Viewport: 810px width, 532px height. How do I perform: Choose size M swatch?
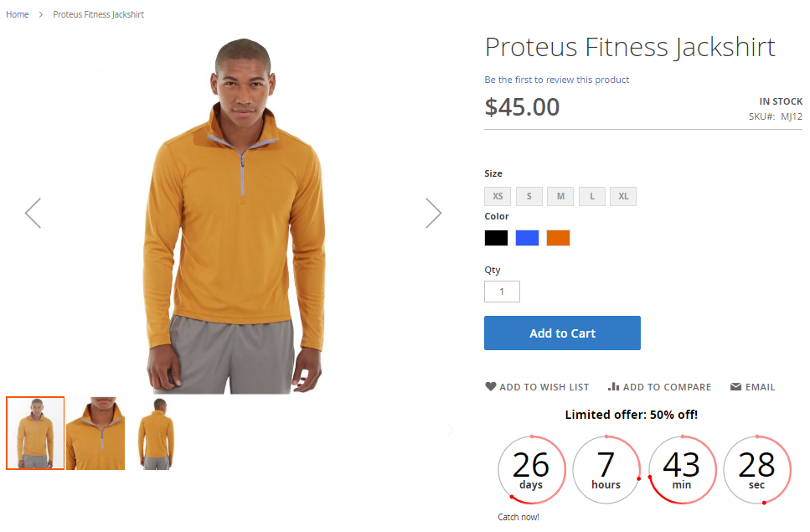tap(560, 197)
